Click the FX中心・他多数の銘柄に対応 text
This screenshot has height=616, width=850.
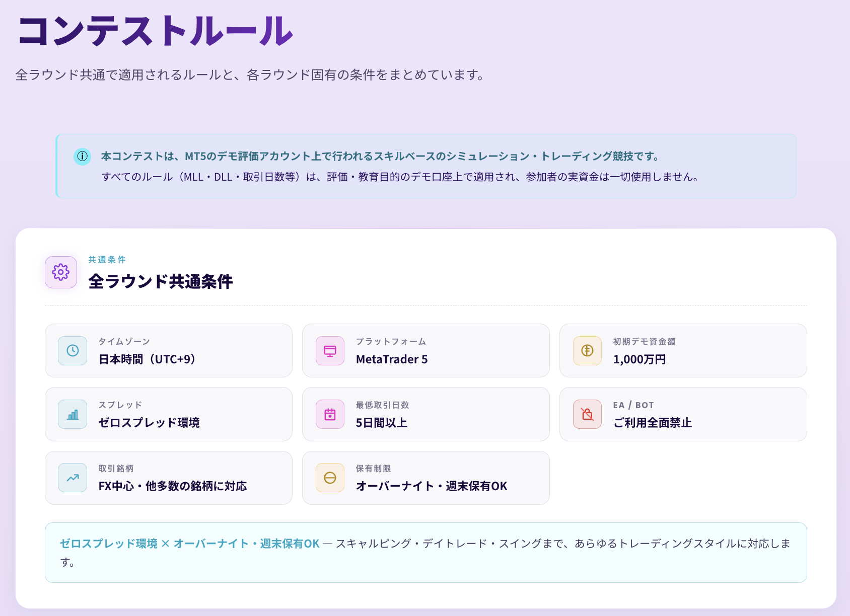tap(173, 486)
